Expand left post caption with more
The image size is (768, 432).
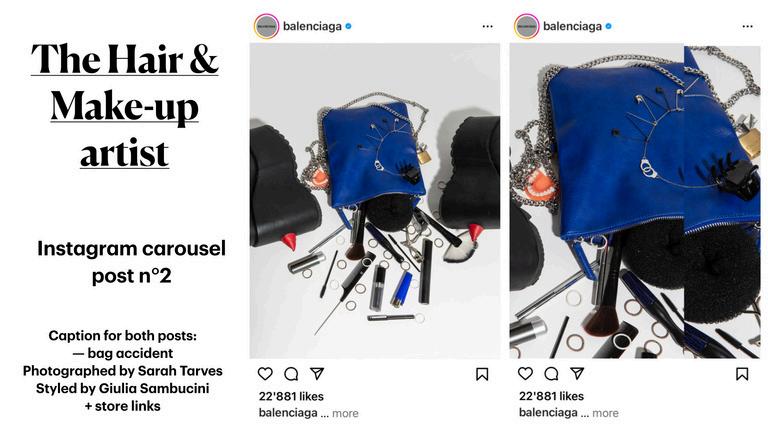[345, 413]
